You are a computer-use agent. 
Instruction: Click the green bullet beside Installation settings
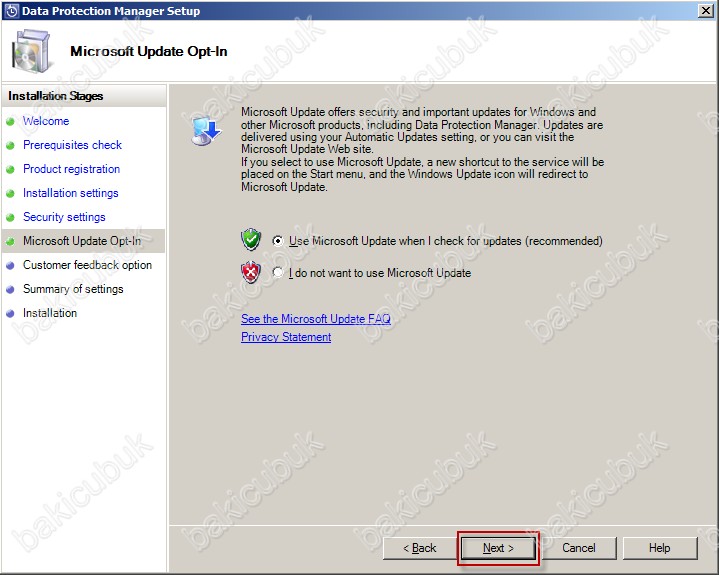tap(10, 194)
